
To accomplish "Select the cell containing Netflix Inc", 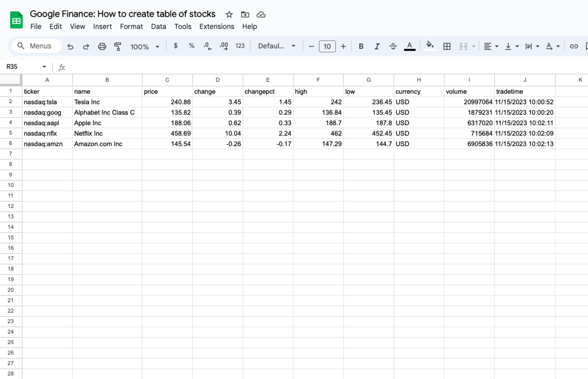I will click(107, 133).
